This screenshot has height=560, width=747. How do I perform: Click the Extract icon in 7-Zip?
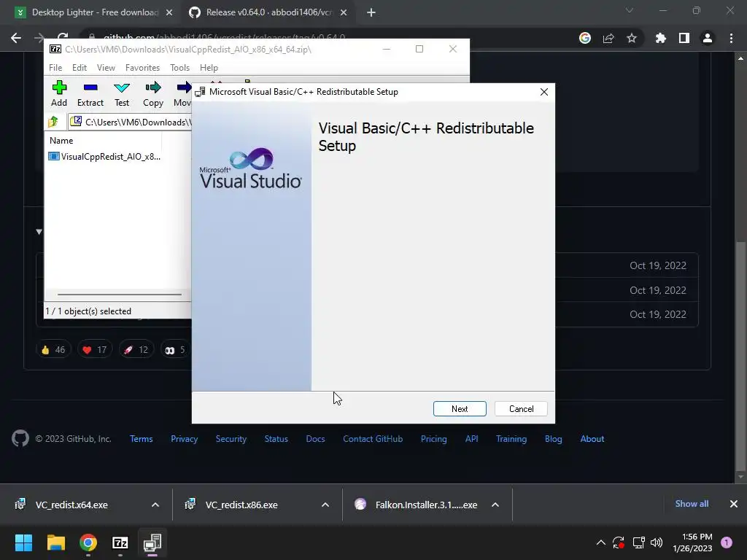coord(90,93)
